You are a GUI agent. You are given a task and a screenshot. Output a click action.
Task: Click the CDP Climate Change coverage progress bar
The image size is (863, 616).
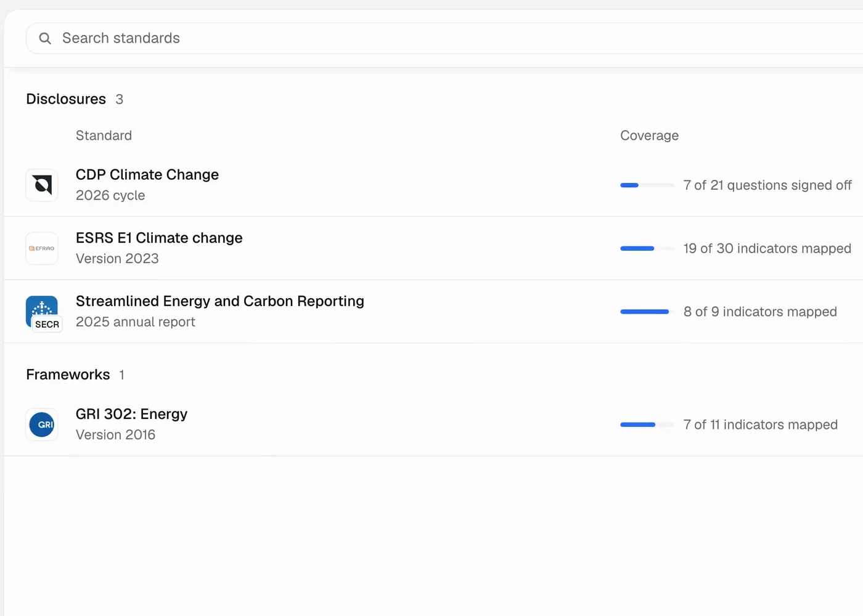pyautogui.click(x=647, y=185)
